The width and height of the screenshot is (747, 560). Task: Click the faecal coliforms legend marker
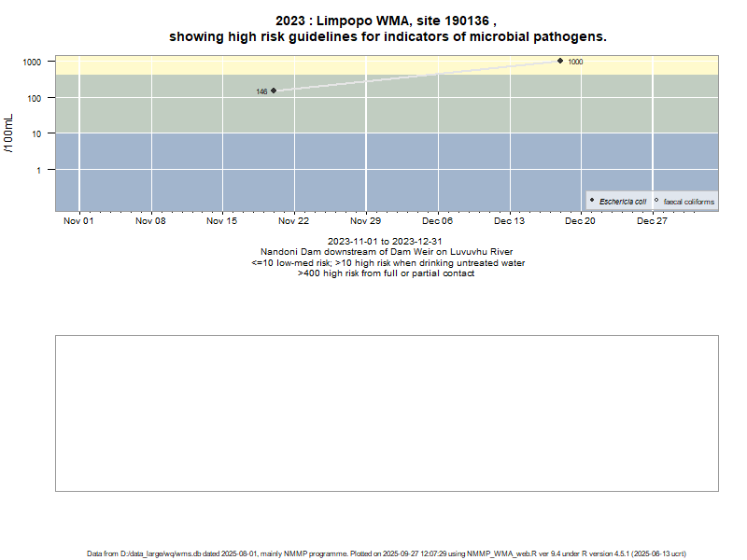point(656,201)
